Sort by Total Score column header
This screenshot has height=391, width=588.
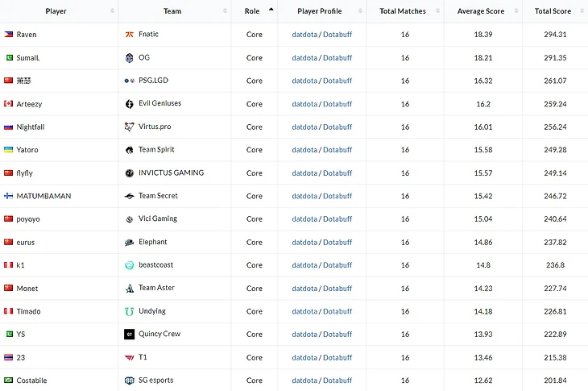click(553, 11)
